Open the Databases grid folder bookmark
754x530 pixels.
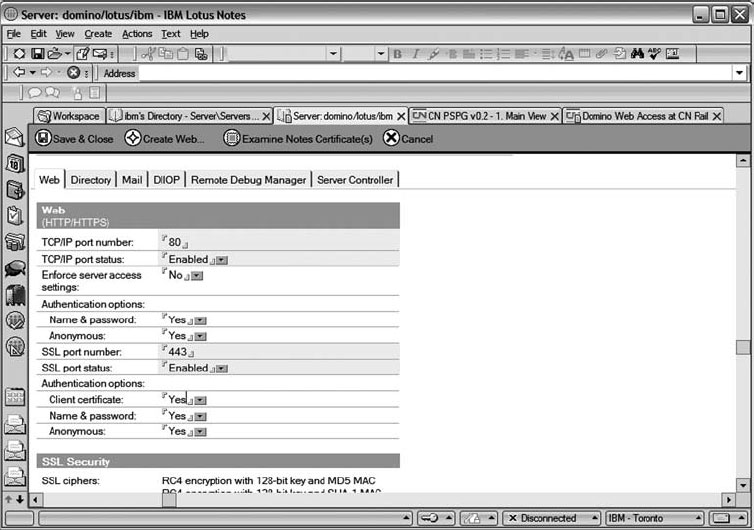click(x=15, y=398)
